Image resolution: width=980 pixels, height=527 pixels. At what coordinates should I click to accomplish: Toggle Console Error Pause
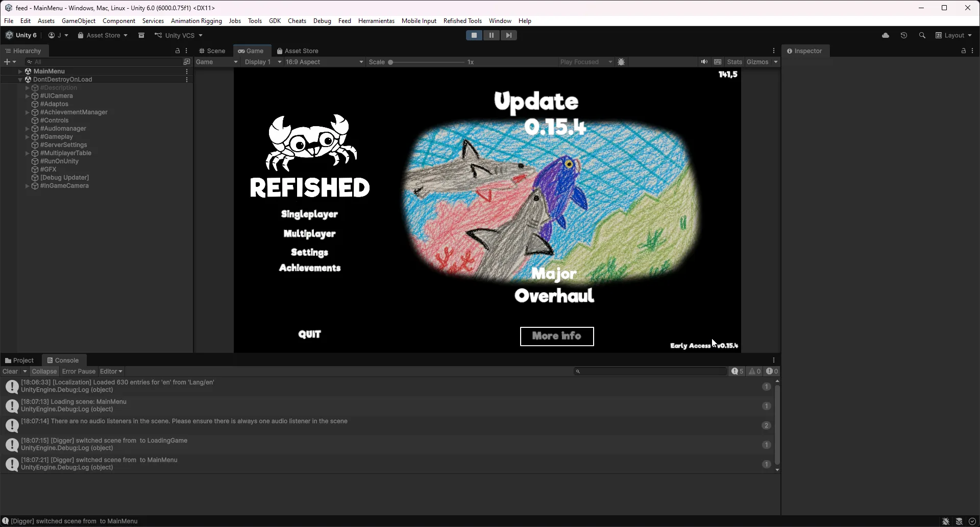coord(79,371)
